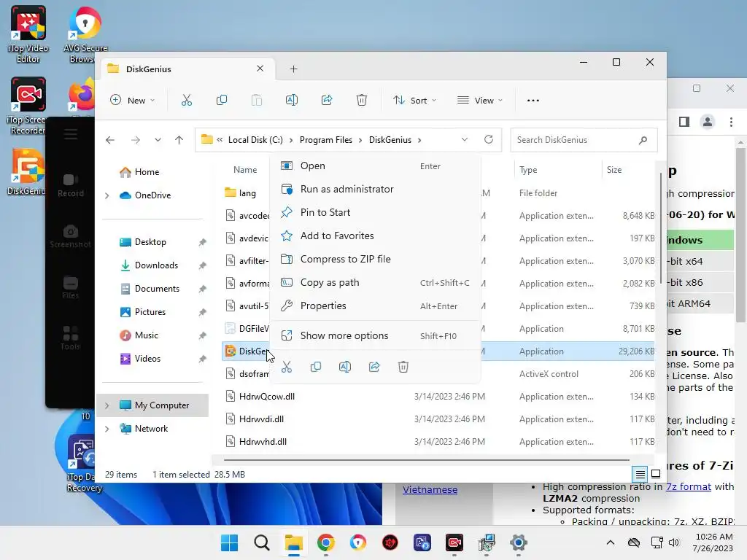Screen dimensions: 747x560
Task: Click Explorer horizontal scrollbar
Action: [426, 461]
